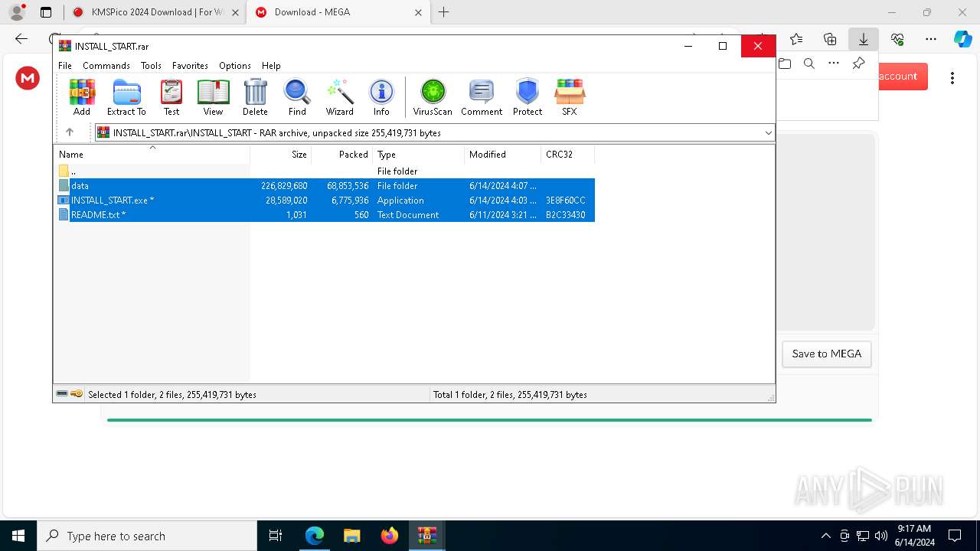Click the MEGA logo
Image resolution: width=980 pixels, height=551 pixels.
point(28,77)
